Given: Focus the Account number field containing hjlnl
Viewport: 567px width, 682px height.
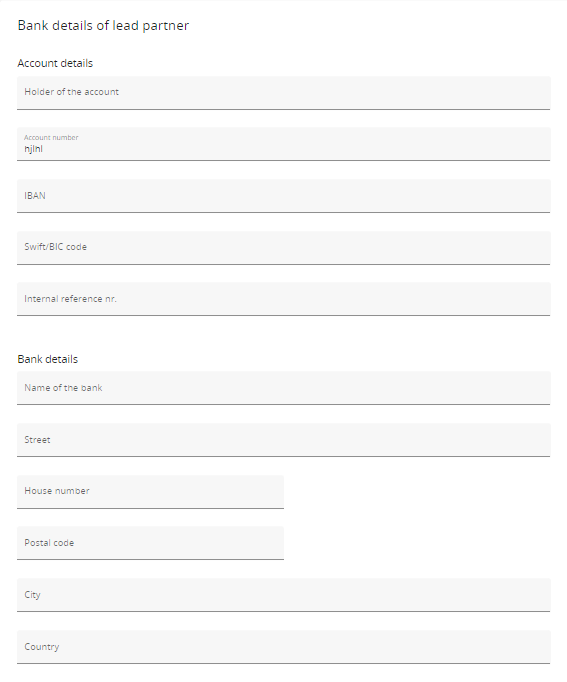Looking at the screenshot, I should [284, 144].
